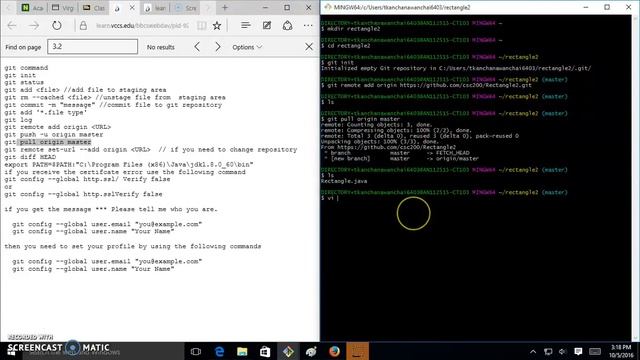640x360 pixels.
Task: Click 'git remote add origin' command in terminal
Action: [429, 85]
